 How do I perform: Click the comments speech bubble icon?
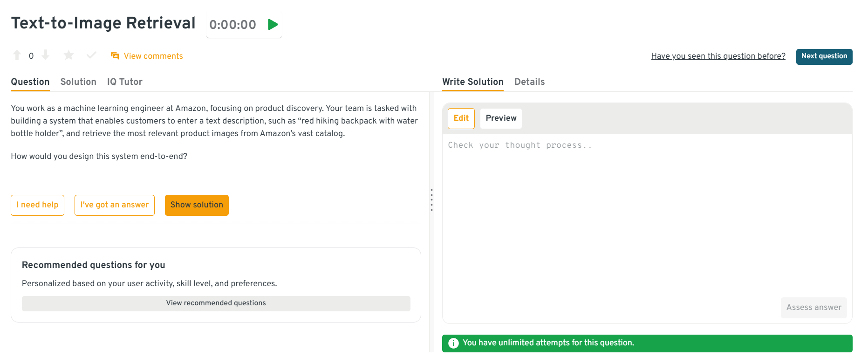coord(115,56)
